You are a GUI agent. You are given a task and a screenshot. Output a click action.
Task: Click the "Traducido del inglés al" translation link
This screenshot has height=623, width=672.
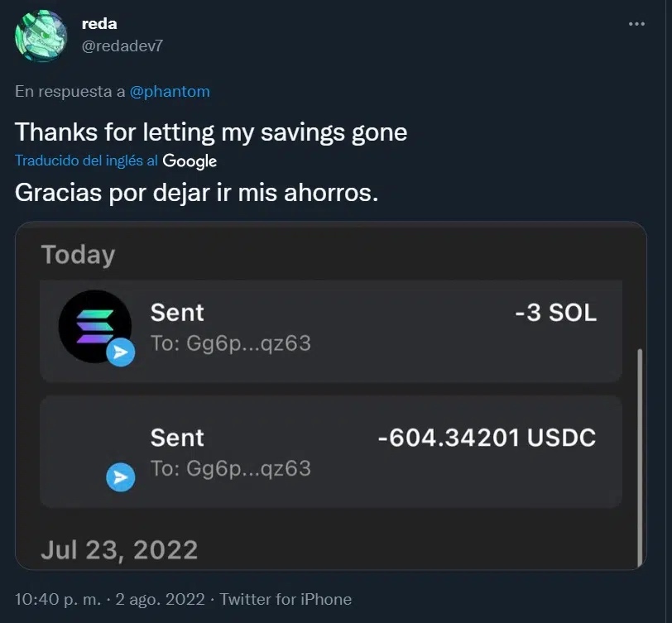point(87,161)
